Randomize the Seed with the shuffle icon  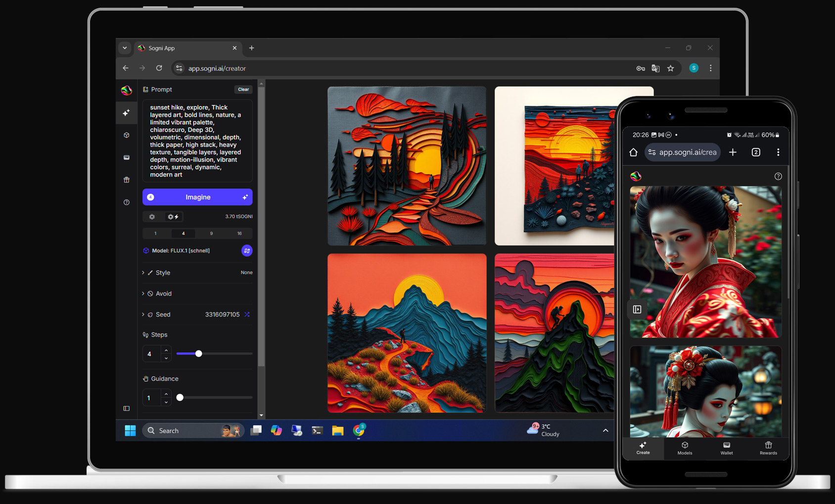(x=247, y=314)
